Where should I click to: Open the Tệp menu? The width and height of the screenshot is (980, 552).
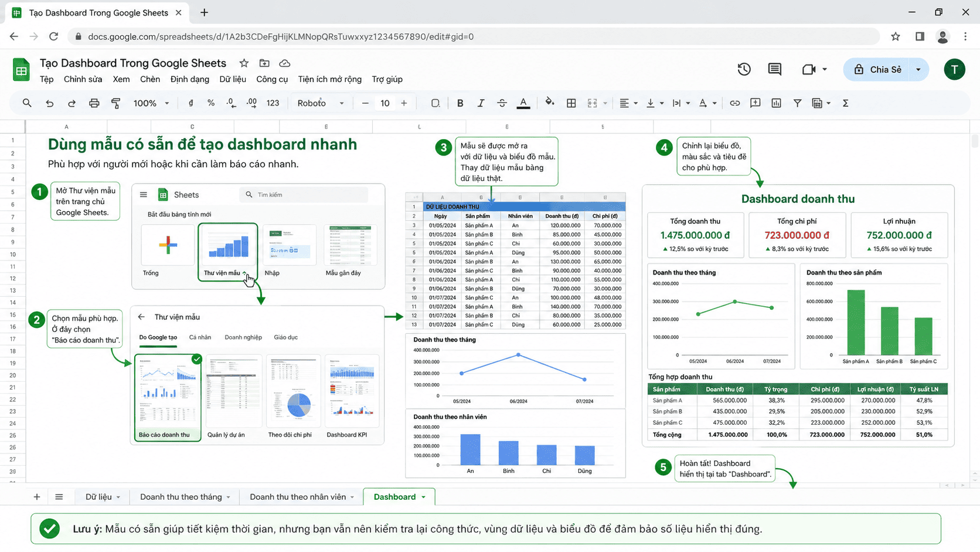click(x=46, y=79)
